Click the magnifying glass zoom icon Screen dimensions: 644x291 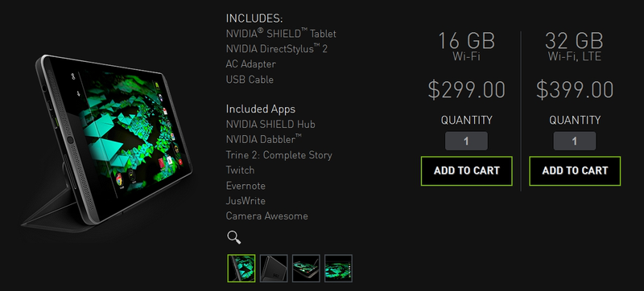[x=233, y=237]
